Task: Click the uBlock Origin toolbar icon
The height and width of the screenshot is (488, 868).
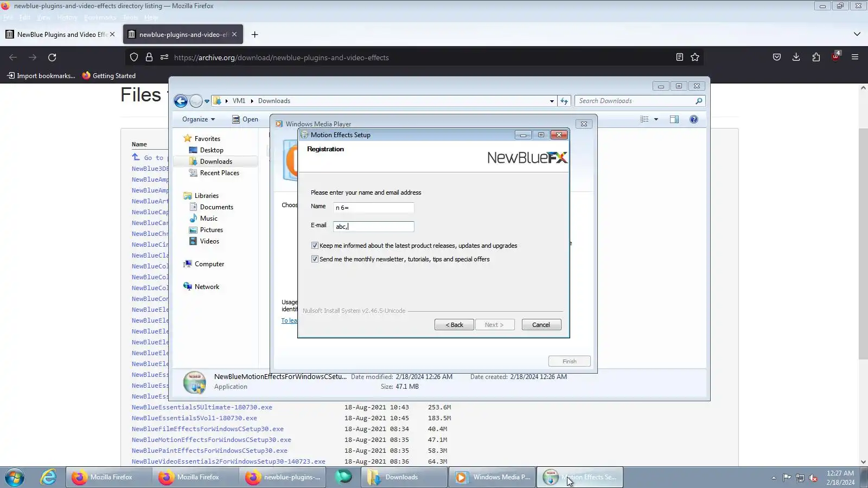Action: (835, 57)
